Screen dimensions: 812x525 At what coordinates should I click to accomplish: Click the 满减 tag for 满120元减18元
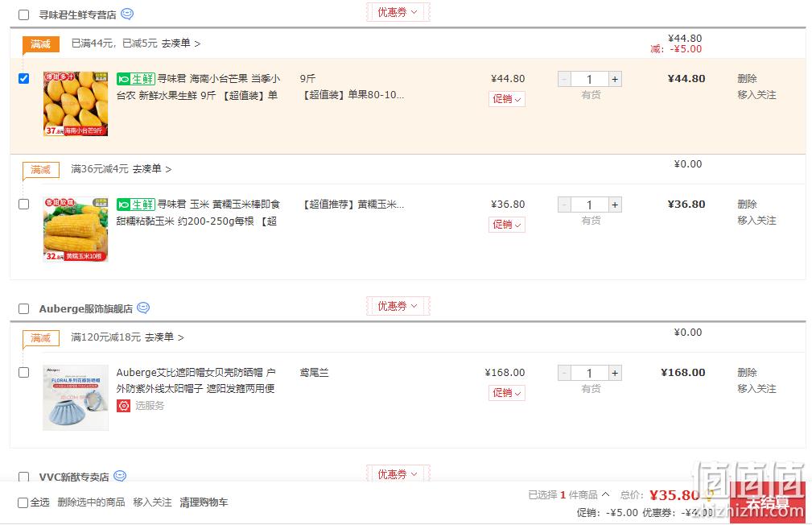coord(40,338)
